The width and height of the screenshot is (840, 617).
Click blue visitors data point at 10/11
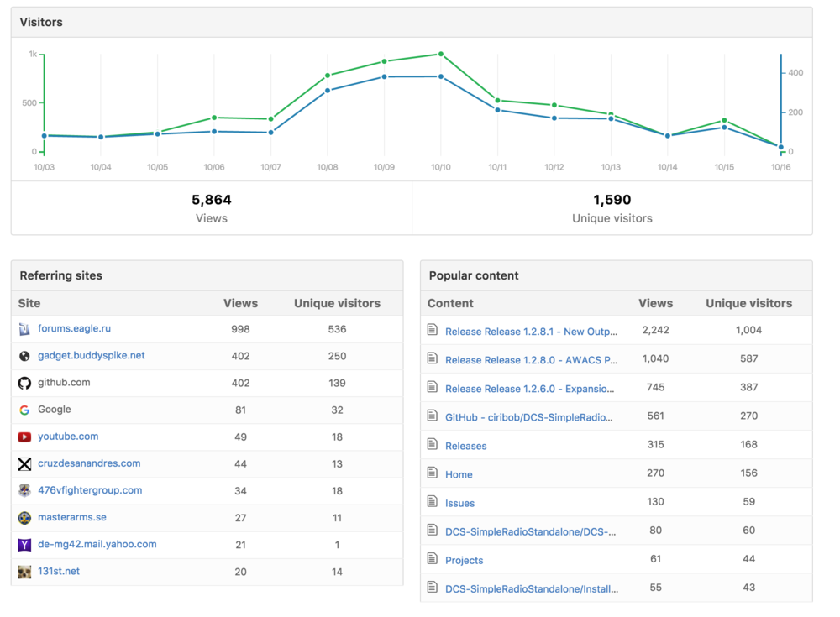coord(497,110)
